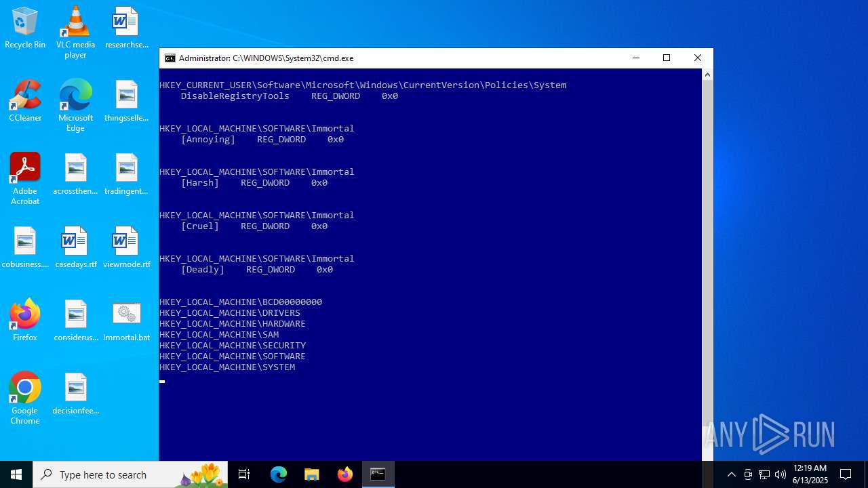Click the Windows Start button
This screenshot has width=868, height=488.
coord(16,474)
